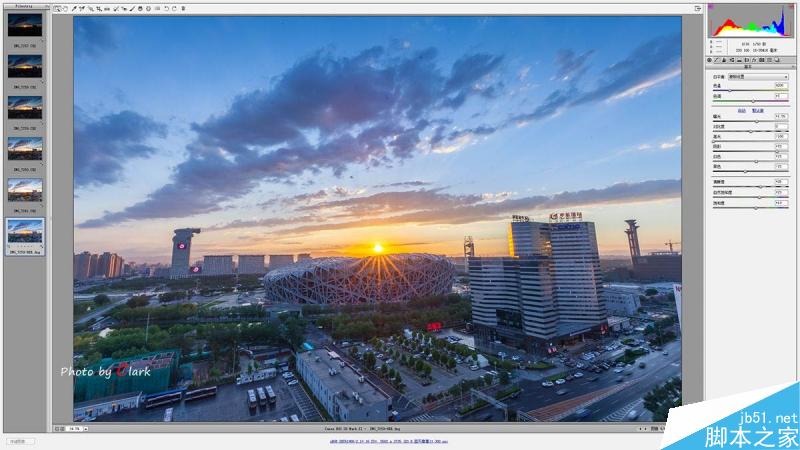
Task: Rotate image 90 degrees clockwise
Action: pyautogui.click(x=174, y=9)
